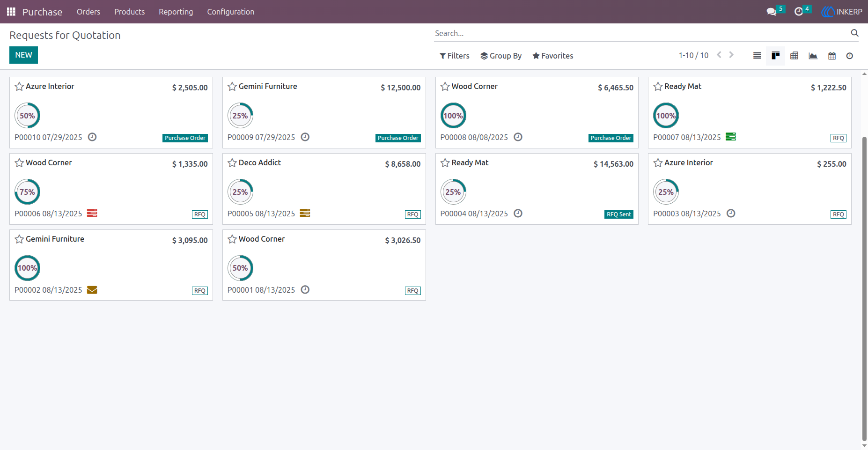Open the apps grid menu icon
The width and height of the screenshot is (868, 450).
(11, 12)
